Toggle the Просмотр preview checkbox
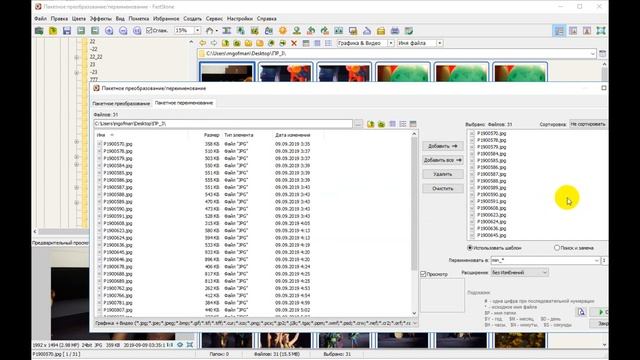This screenshot has width=640, height=360. click(x=423, y=274)
